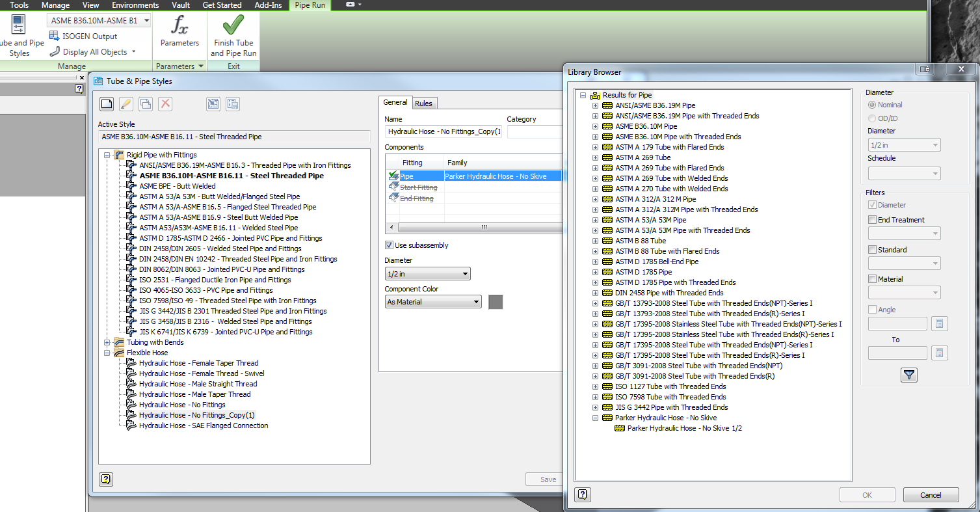Viewport: 980px width, 512px height.
Task: Toggle Use subassembly checkbox
Action: 389,245
